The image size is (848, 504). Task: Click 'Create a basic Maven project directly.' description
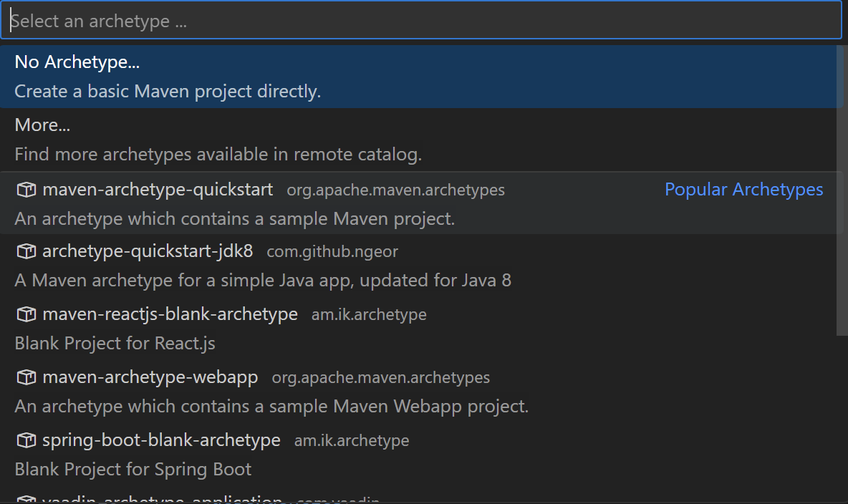coord(168,92)
